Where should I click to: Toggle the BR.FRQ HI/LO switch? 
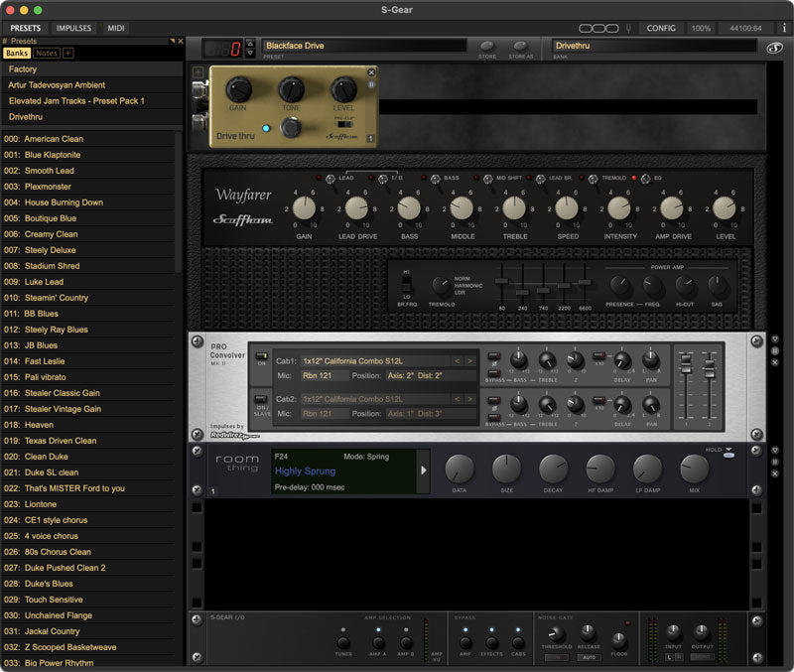click(x=406, y=284)
